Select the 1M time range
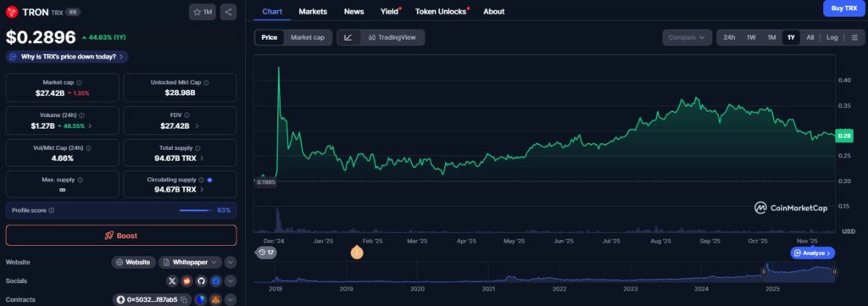Viewport: 868px width, 306px height. coord(771,37)
